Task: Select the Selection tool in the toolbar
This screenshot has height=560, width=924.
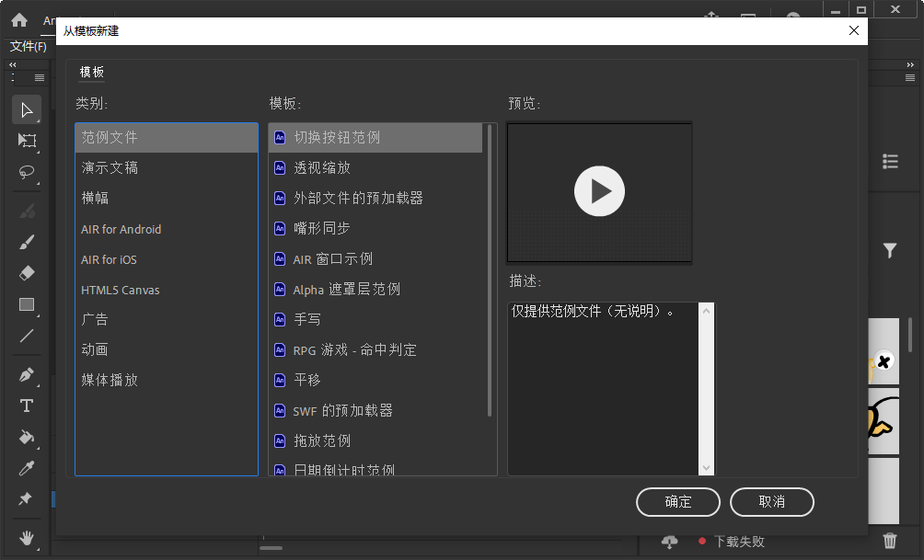Action: click(x=26, y=109)
